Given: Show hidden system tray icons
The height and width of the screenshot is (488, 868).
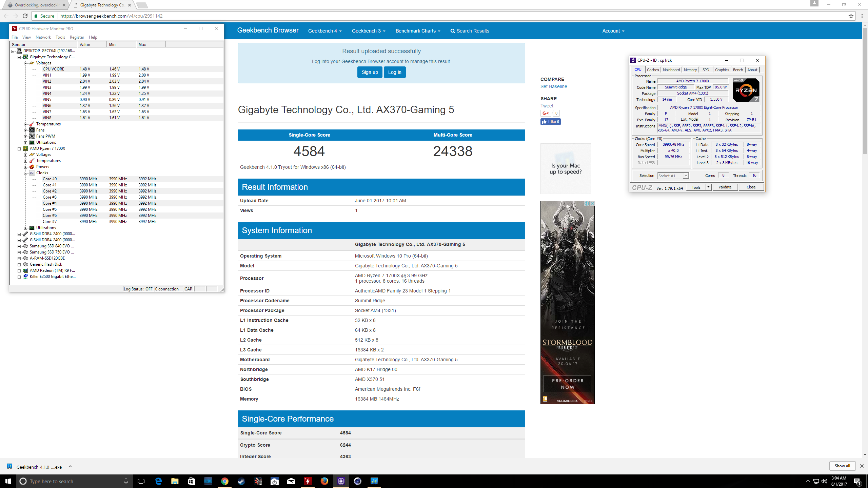Looking at the screenshot, I should tap(808, 481).
